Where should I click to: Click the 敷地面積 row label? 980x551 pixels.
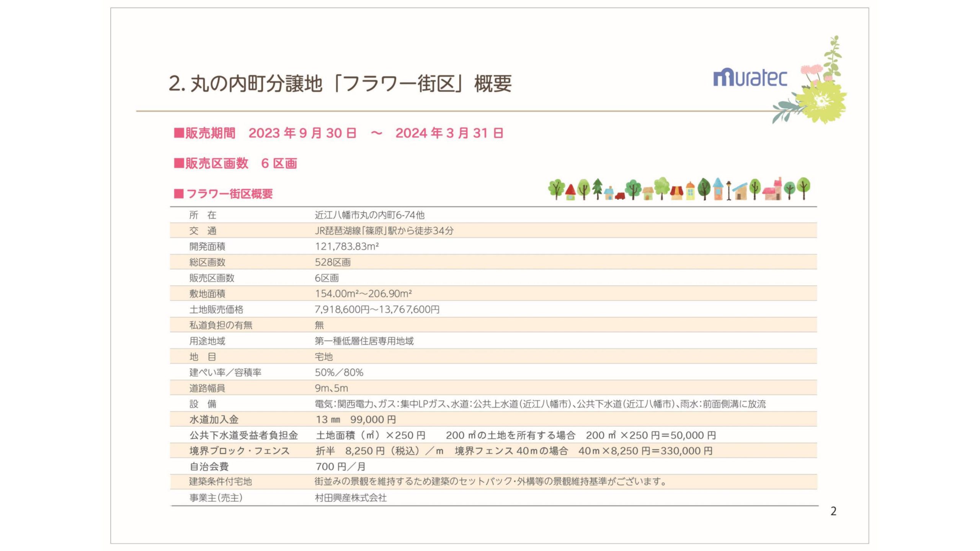click(x=207, y=293)
